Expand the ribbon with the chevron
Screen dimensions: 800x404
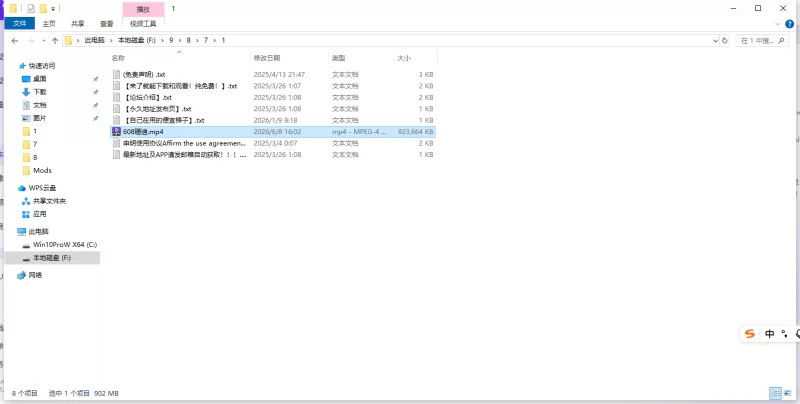(778, 23)
